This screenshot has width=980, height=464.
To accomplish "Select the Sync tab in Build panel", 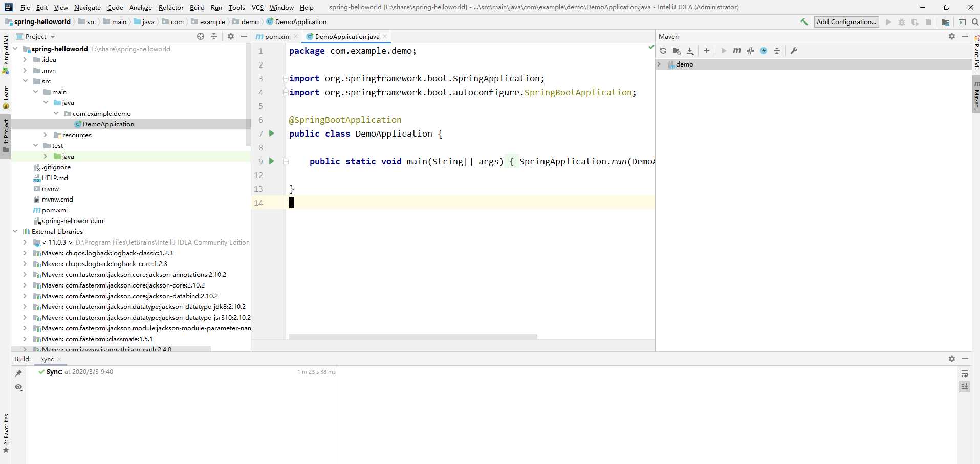I will pyautogui.click(x=47, y=359).
